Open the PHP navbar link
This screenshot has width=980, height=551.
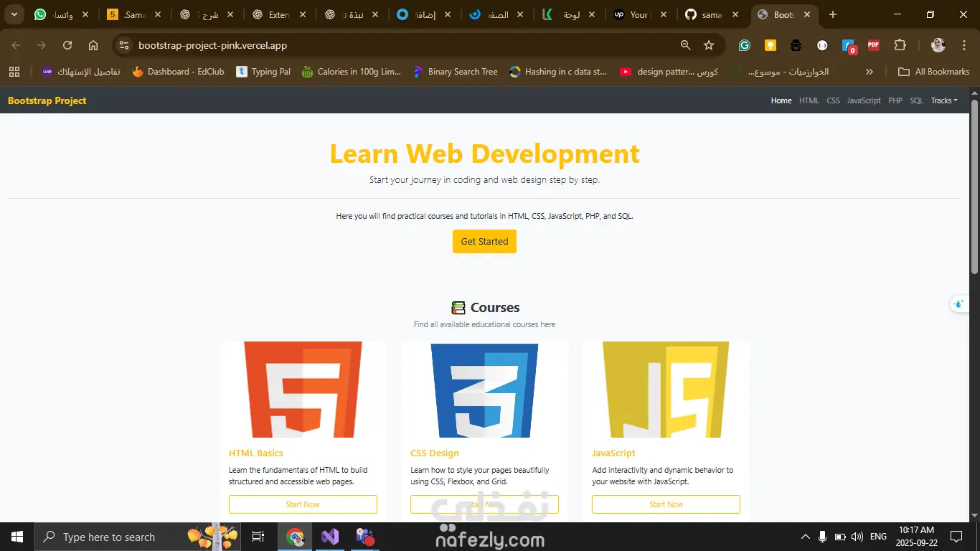point(895,100)
